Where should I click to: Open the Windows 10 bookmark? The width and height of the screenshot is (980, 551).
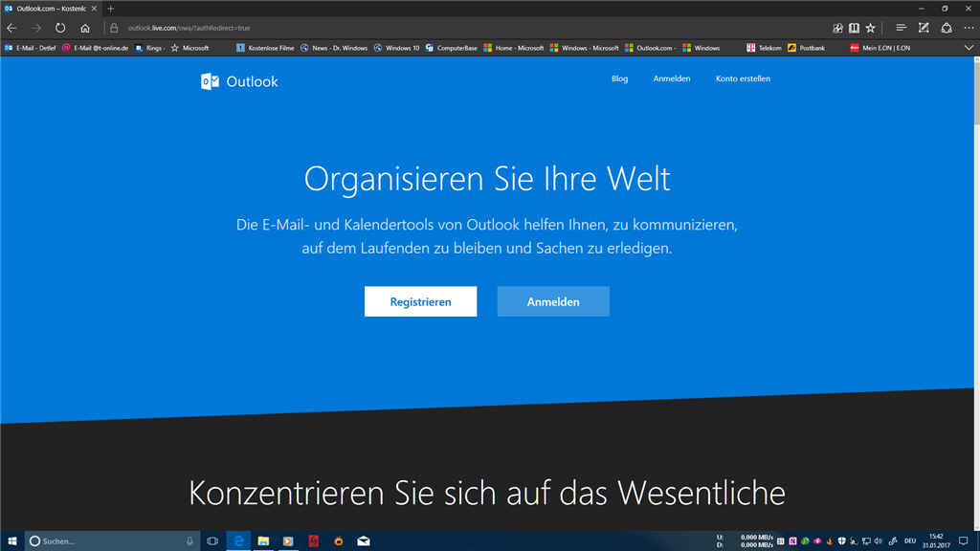pyautogui.click(x=396, y=48)
